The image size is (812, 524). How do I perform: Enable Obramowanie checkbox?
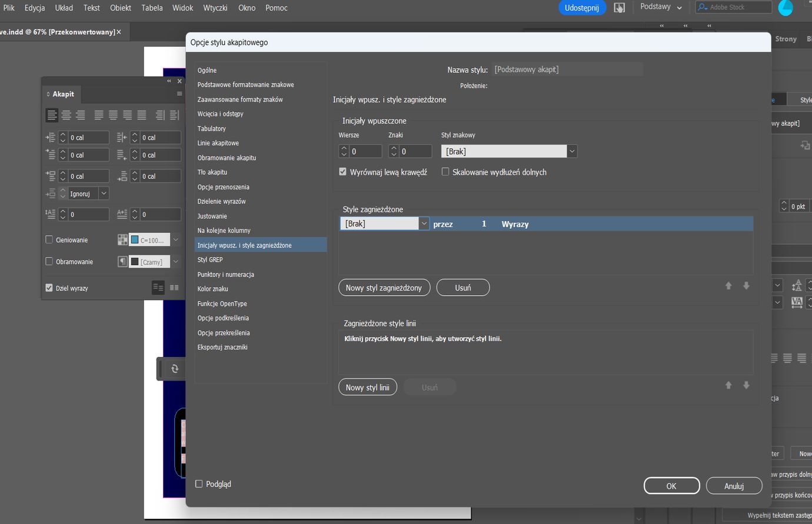(49, 262)
